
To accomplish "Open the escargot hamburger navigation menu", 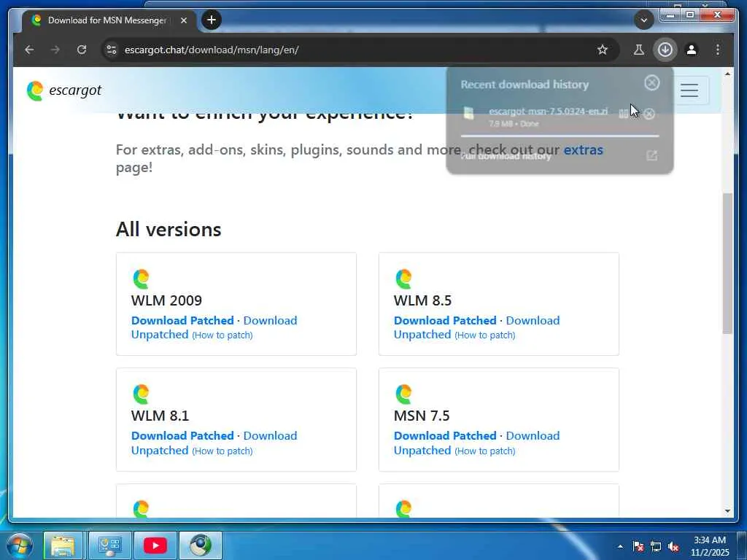I will tap(689, 90).
